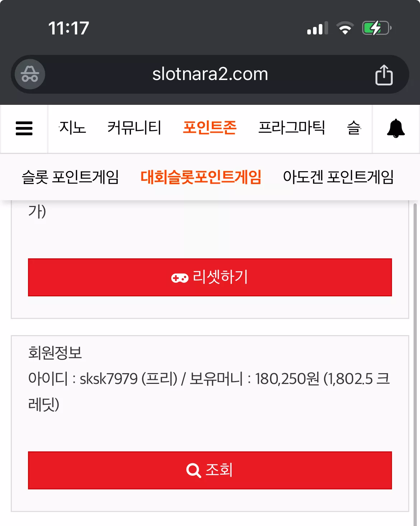Image resolution: width=420 pixels, height=526 pixels.
Task: Tap the Wi-Fi status icon
Action: pos(345,28)
